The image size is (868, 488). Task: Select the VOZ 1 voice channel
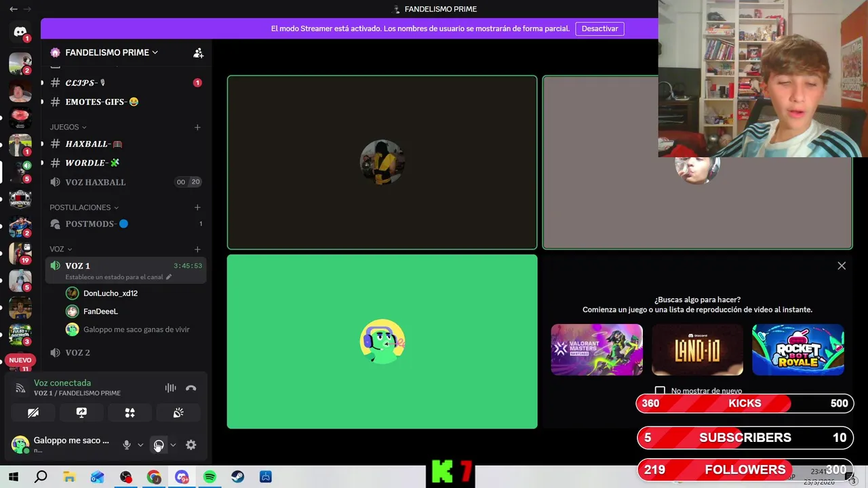pos(125,270)
